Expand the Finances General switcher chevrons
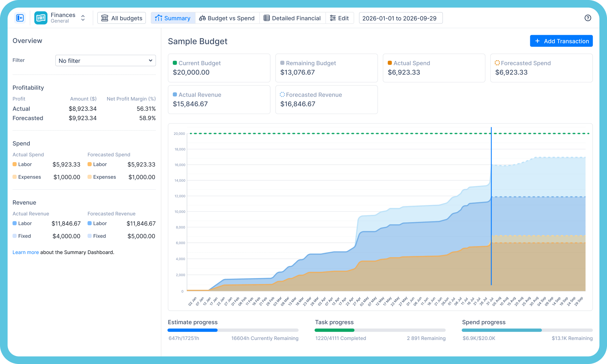The width and height of the screenshot is (607, 364). click(83, 18)
